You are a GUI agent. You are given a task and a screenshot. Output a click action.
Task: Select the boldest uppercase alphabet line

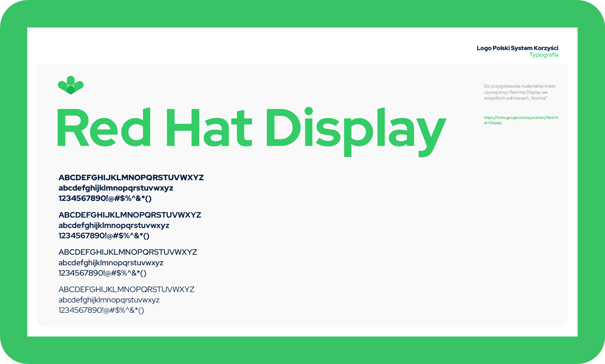(131, 177)
